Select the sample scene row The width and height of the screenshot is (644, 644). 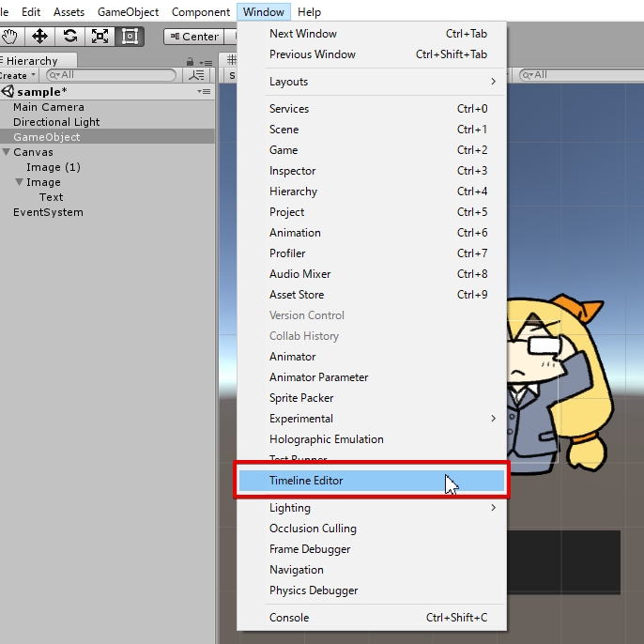click(107, 91)
